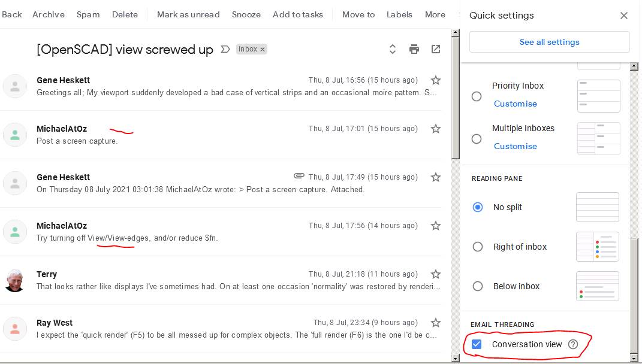The image size is (642, 364).
Task: Click Customise link under Multiple Inboxes
Action: [x=515, y=146]
